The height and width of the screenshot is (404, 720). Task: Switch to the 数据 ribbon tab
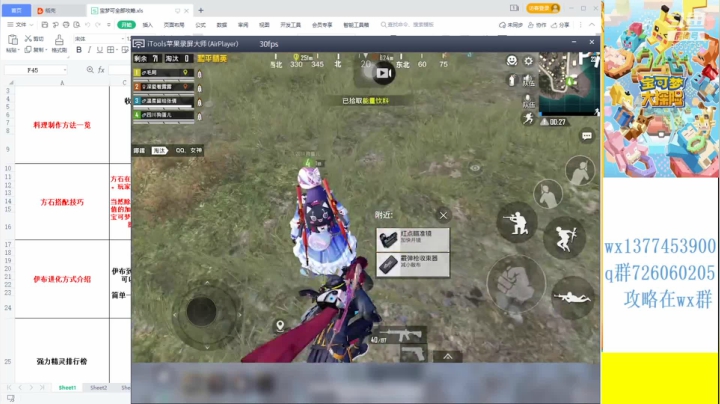pyautogui.click(x=222, y=25)
